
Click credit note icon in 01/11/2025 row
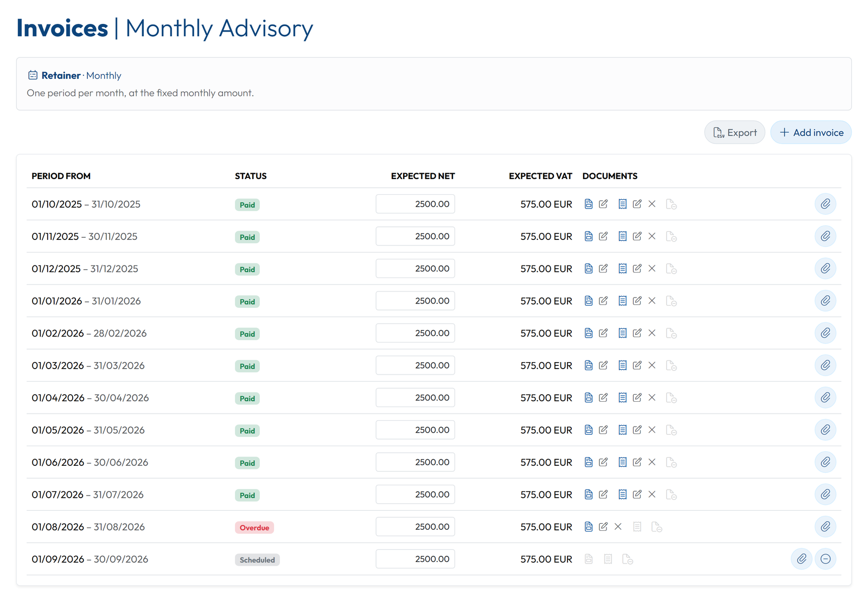coord(671,236)
